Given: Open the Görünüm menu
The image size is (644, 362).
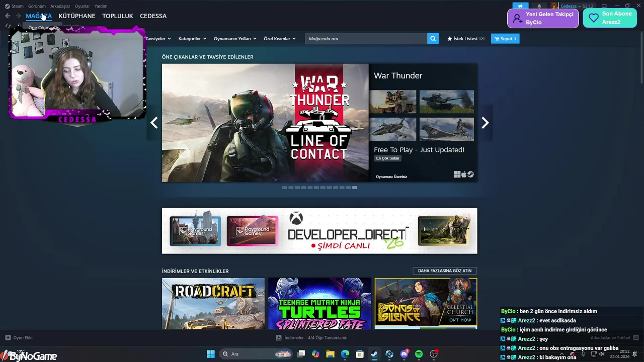Looking at the screenshot, I should click(x=37, y=6).
